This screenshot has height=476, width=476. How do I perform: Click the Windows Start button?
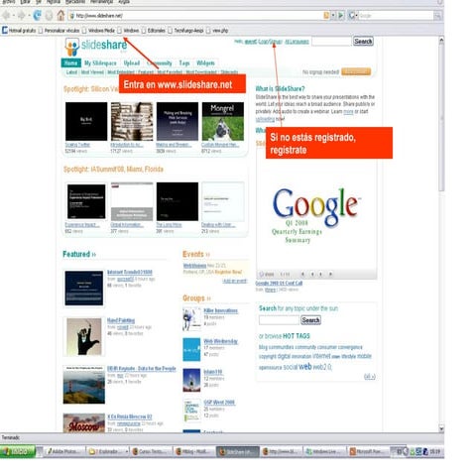coord(18,451)
